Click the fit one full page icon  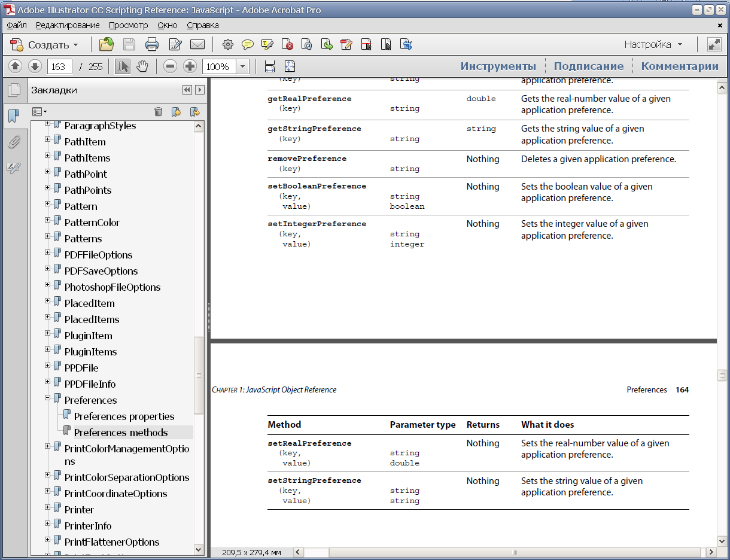point(290,66)
